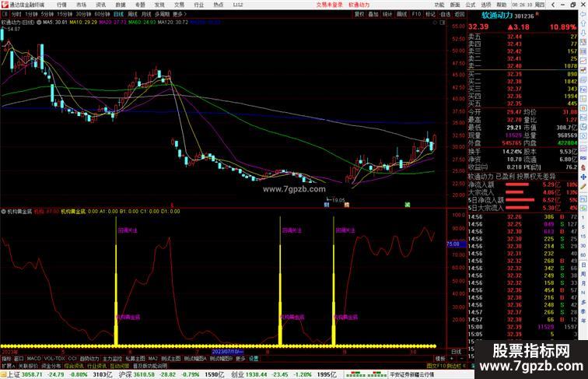Open F10 company info
The image size is (588, 379).
(x=416, y=14)
